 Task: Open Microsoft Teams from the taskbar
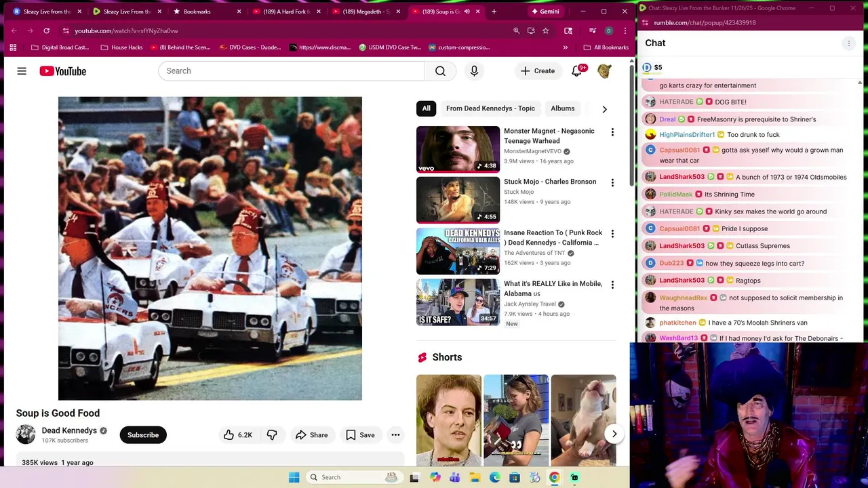[455, 477]
